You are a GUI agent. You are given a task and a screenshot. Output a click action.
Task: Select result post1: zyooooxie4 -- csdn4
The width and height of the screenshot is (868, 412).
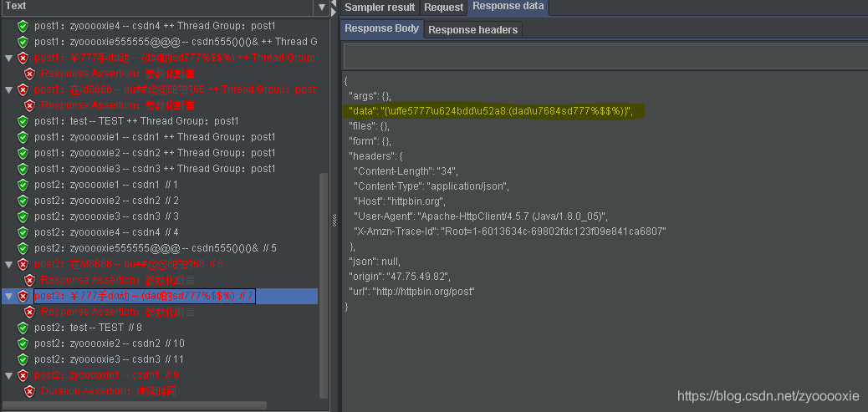point(155,25)
